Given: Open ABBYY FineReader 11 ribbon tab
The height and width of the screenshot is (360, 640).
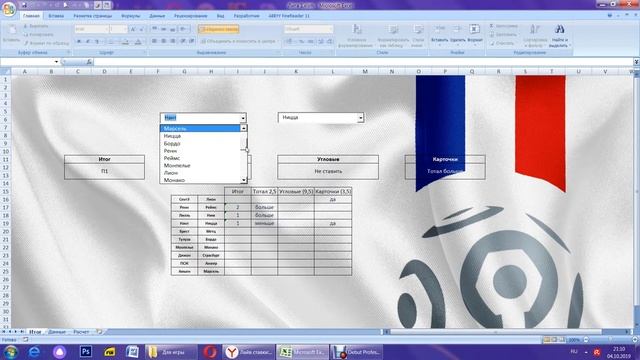Looking at the screenshot, I should coord(289,16).
